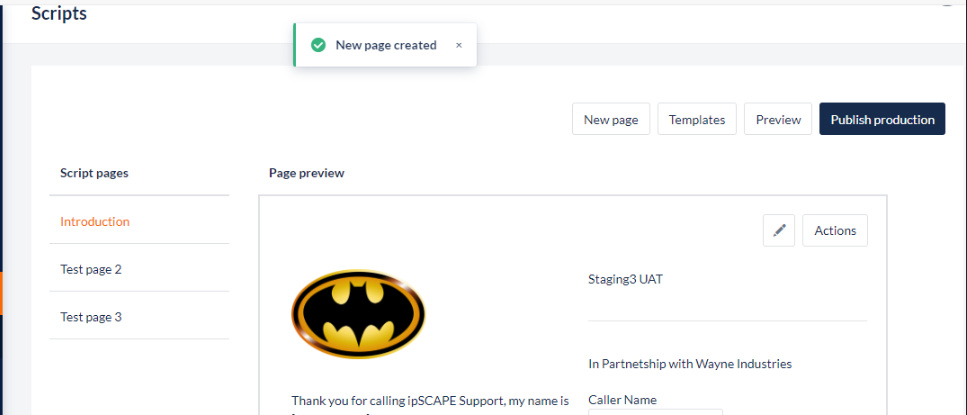
Task: Focus the Caller Name input field
Action: (655, 411)
